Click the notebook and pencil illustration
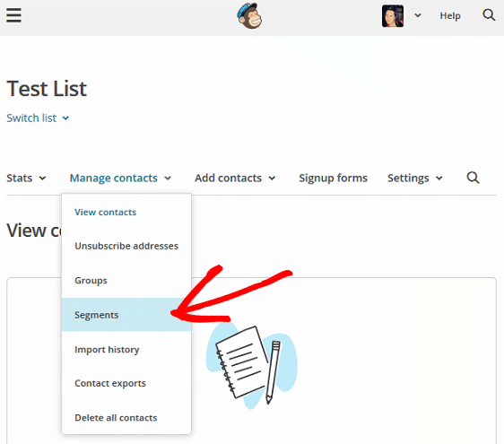 252,365
